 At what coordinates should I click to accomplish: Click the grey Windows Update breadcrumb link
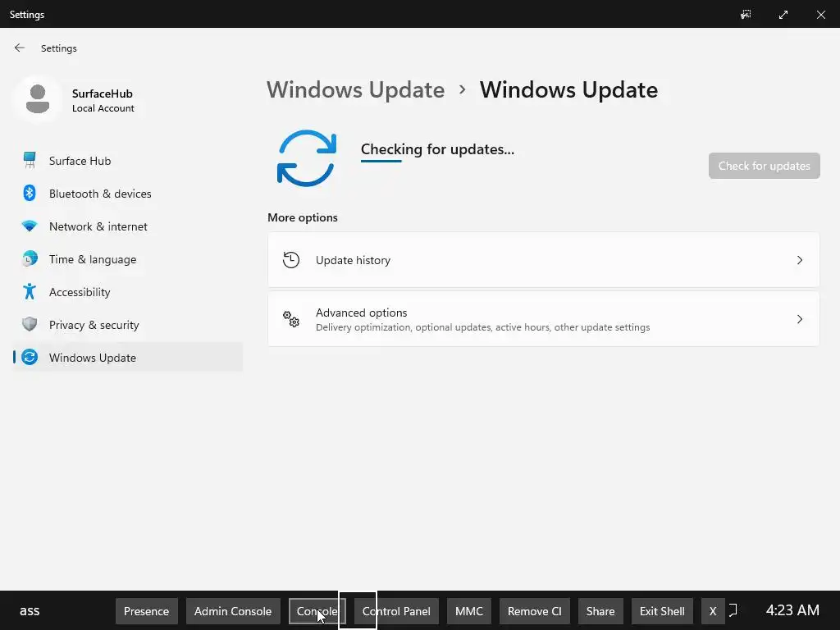(356, 89)
